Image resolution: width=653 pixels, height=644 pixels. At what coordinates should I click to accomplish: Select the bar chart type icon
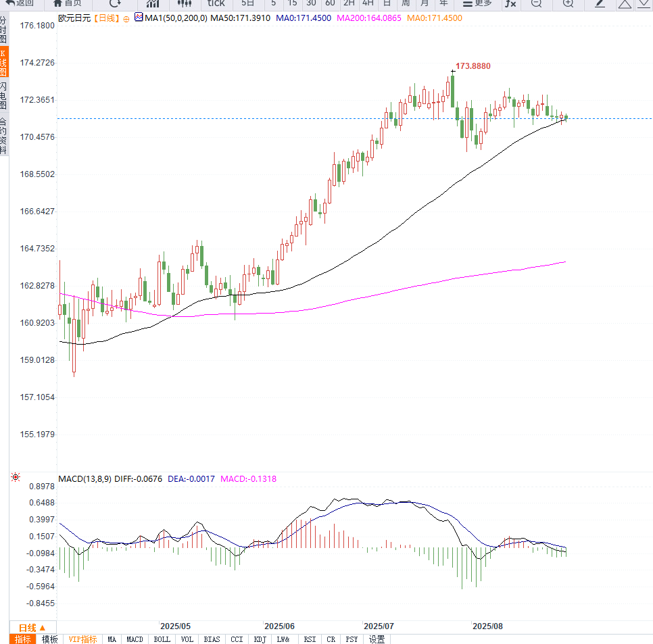point(153,3)
